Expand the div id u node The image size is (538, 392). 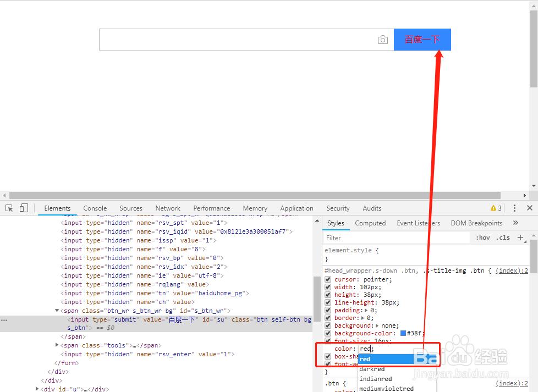click(37, 389)
